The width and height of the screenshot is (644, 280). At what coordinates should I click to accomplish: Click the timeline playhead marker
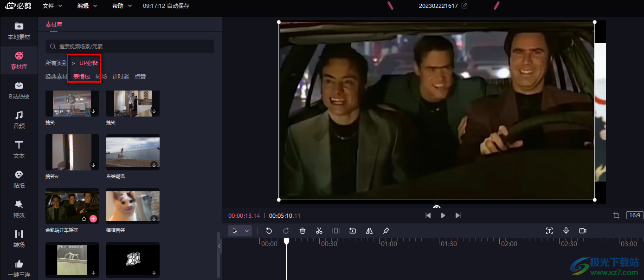click(x=287, y=241)
